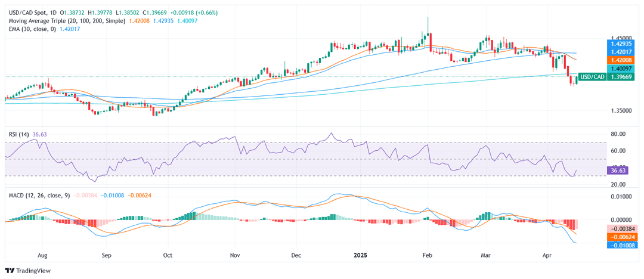Click the green USD/CAD price tag
Image resolution: width=644 pixels, height=279 pixels.
coord(593,76)
